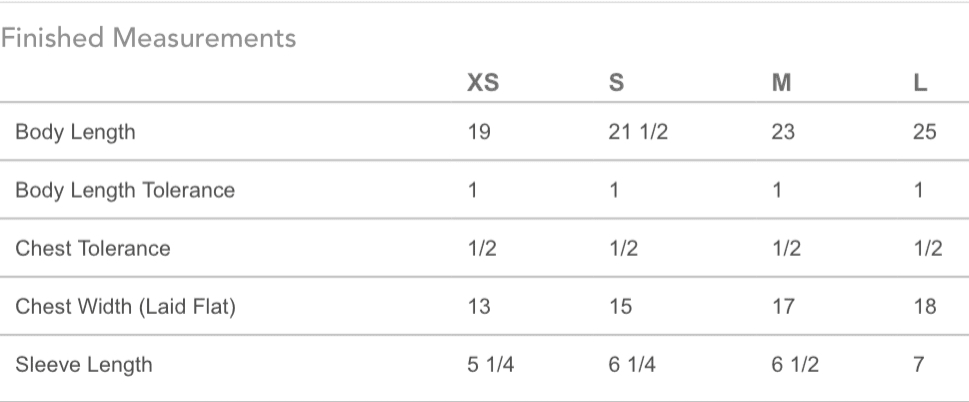Select the M size column header
The width and height of the screenshot is (969, 402).
click(782, 84)
